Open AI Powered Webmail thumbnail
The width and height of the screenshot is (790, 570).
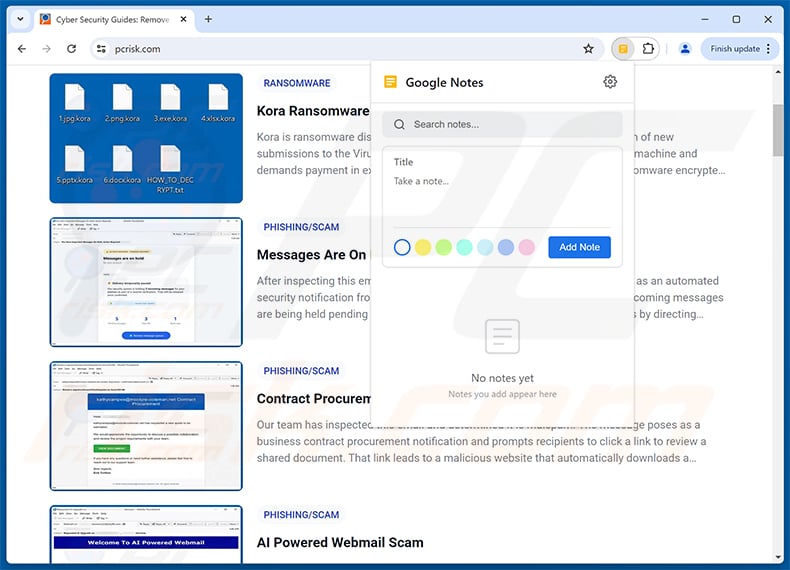(146, 534)
